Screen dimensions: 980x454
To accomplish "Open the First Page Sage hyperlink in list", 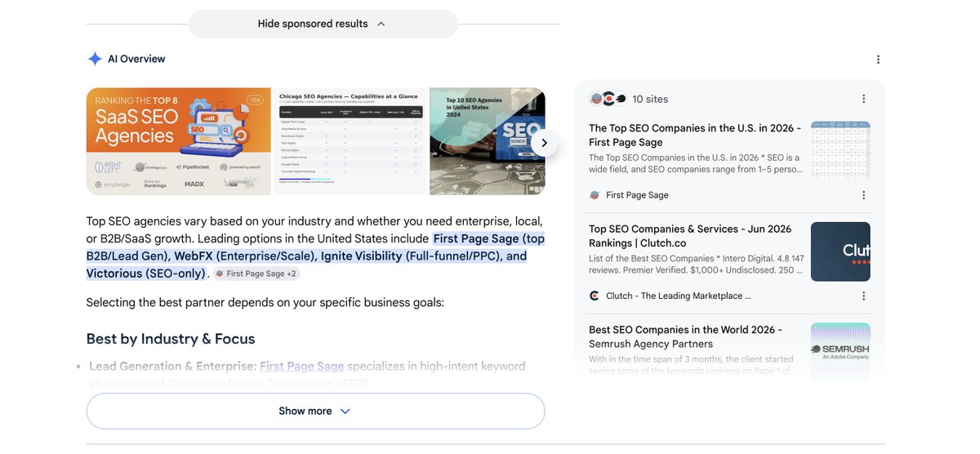I will [x=301, y=366].
